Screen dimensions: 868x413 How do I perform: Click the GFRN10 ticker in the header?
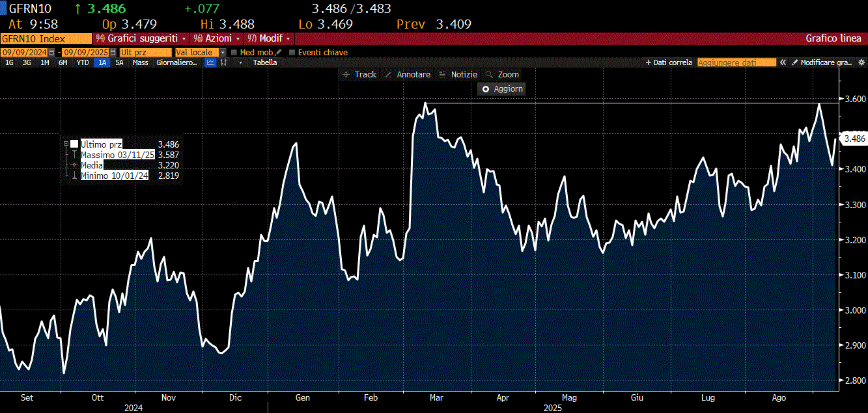(30, 8)
